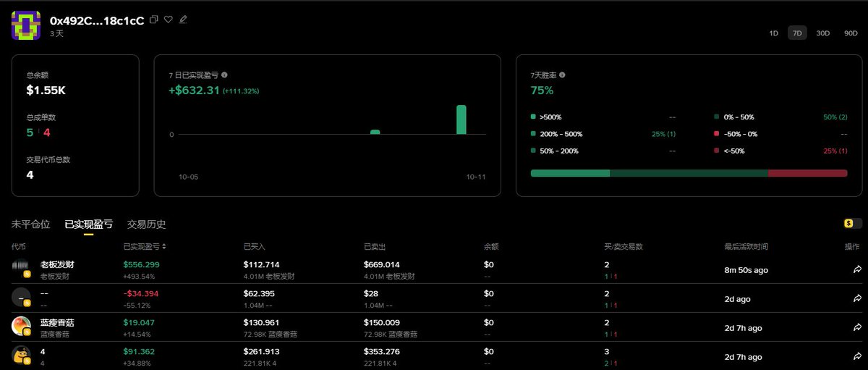Click the +$632.31 realized profit value
Image resolution: width=868 pixels, height=370 pixels.
194,91
